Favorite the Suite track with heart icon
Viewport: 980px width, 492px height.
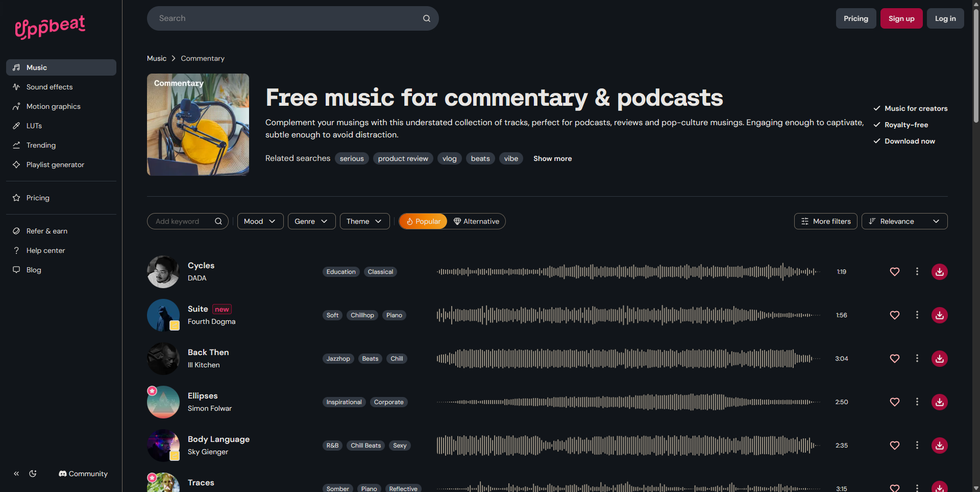[x=894, y=315]
